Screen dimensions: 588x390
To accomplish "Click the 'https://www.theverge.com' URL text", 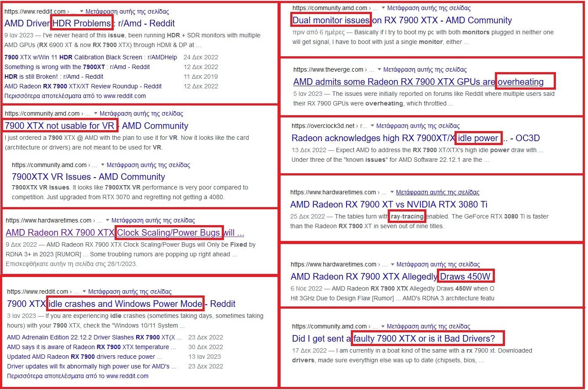I will 328,69.
